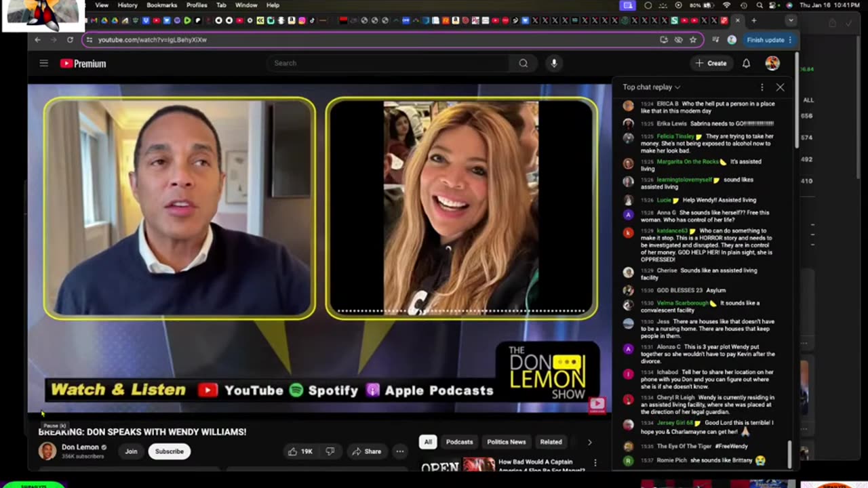Open Chrome profile avatar in toolbar
Image resolution: width=868 pixels, height=488 pixels.
(x=732, y=40)
